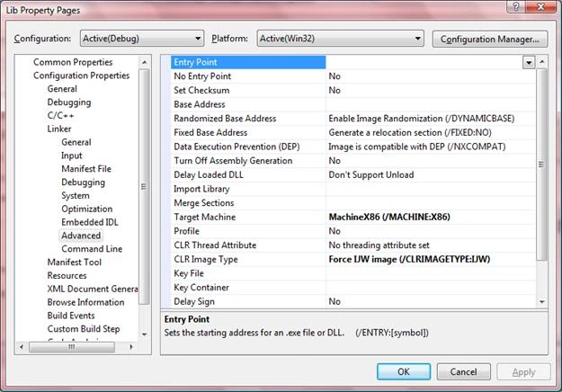Screen dimensions: 562x392
Task: Select General under the Linker node
Action: point(76,142)
